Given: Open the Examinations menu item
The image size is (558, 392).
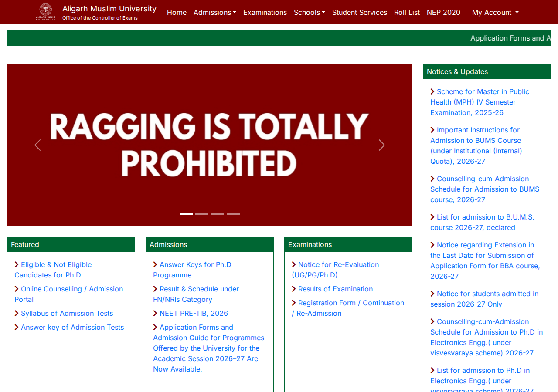Looking at the screenshot, I should [265, 12].
